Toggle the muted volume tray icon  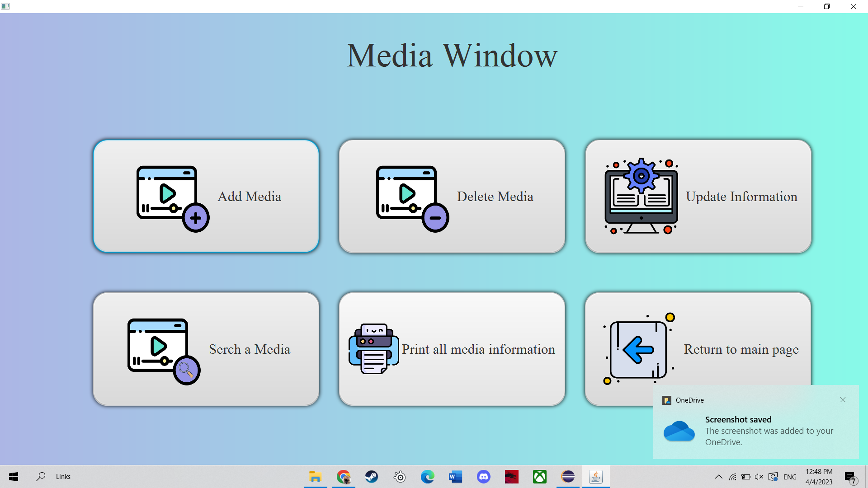[759, 477]
